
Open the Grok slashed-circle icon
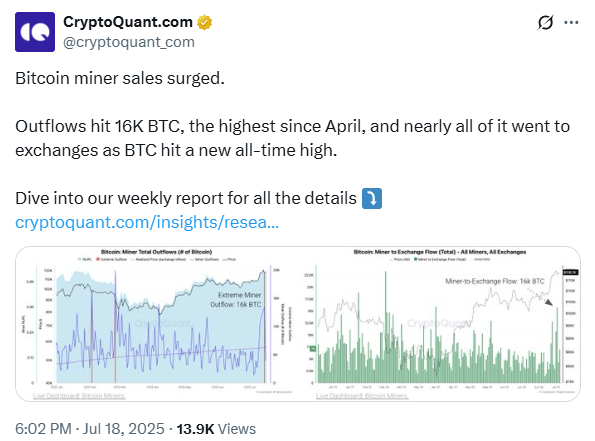tap(545, 23)
